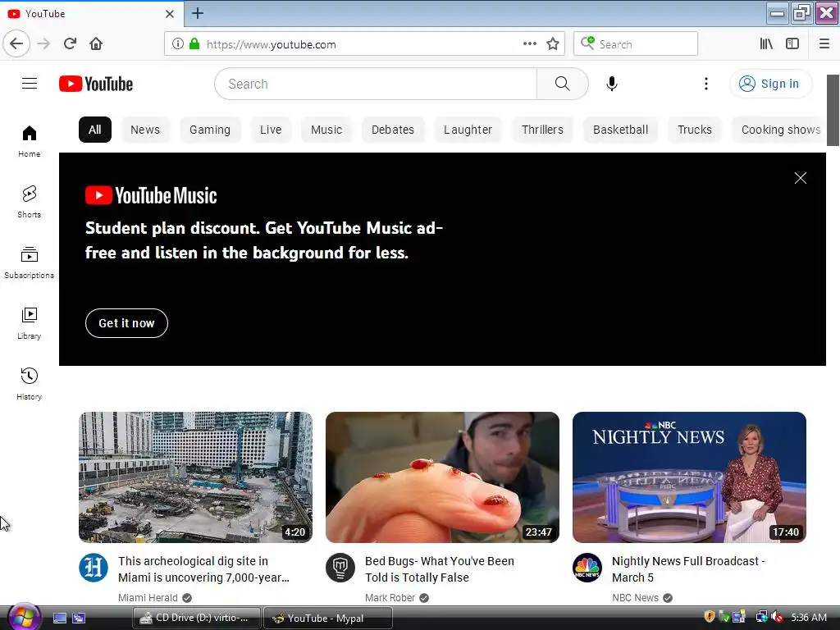Viewport: 840px width, 630px height.
Task: Select the Trucks filter chip
Action: tap(695, 130)
